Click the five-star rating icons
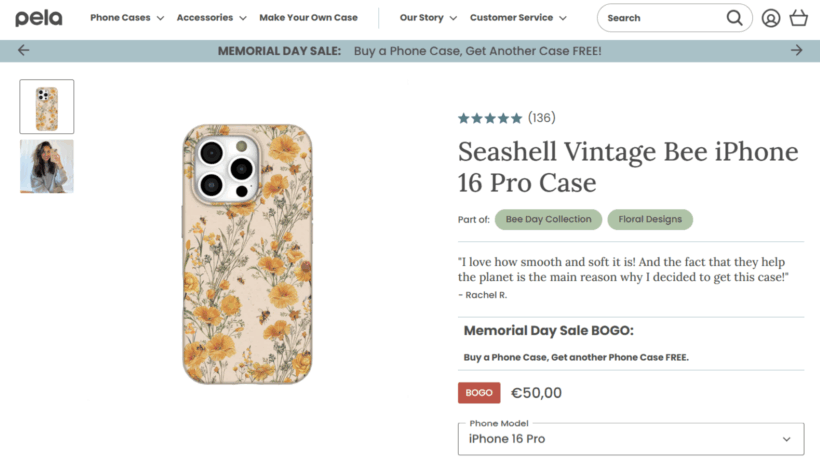The height and width of the screenshot is (465, 820). 490,118
